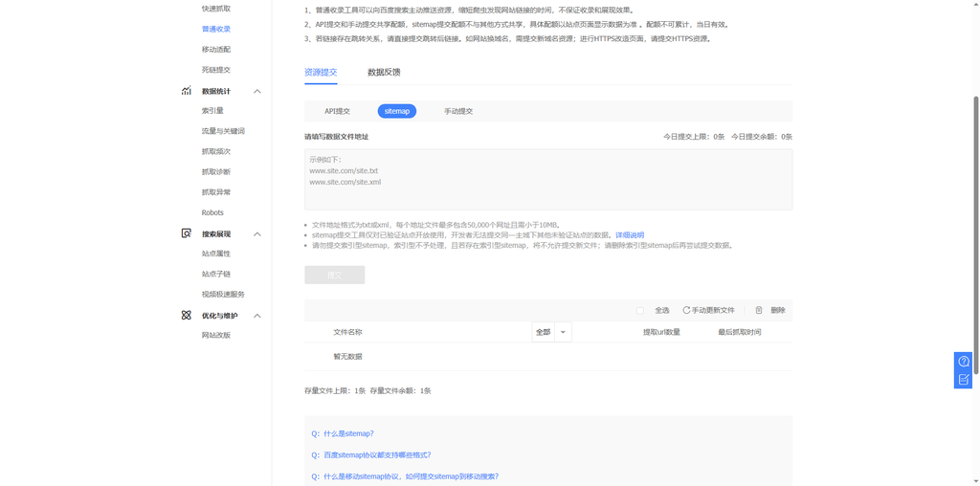Click the 存量文件上限: 1条 text
Image resolution: width=980 pixels, height=486 pixels.
coord(334,391)
